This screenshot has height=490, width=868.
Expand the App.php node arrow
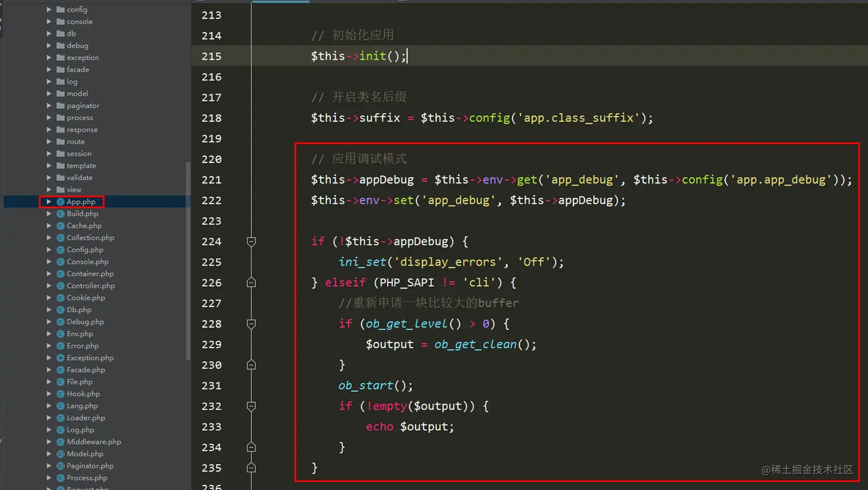[49, 202]
